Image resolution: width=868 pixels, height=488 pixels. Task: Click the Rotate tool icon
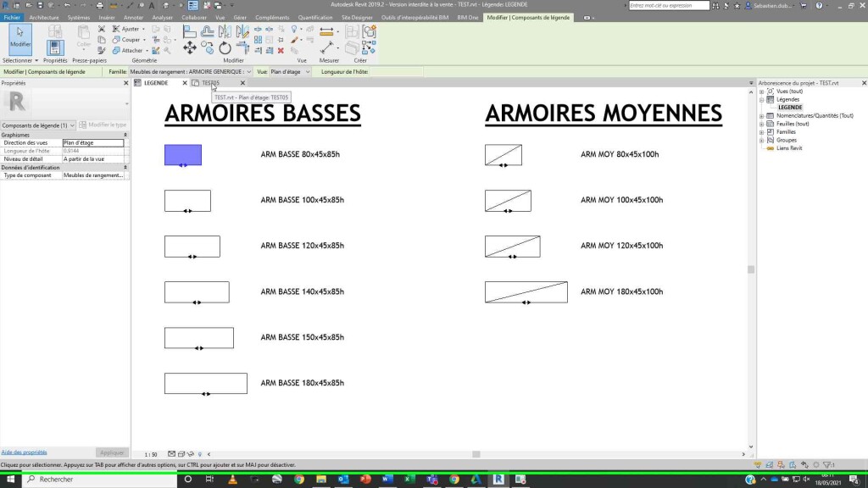[225, 47]
